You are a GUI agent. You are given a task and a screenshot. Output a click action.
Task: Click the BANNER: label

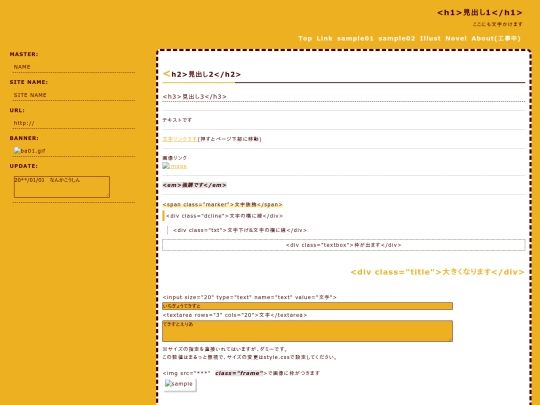(x=24, y=138)
